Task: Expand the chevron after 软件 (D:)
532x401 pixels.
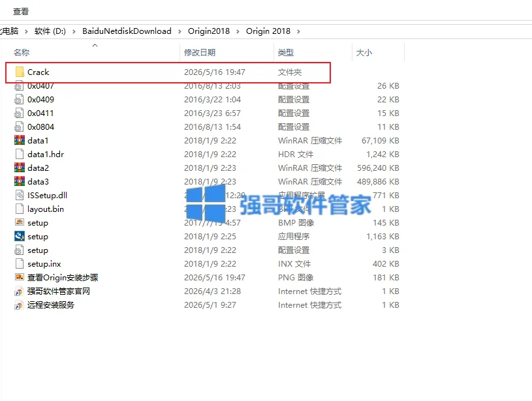Action: click(x=74, y=31)
